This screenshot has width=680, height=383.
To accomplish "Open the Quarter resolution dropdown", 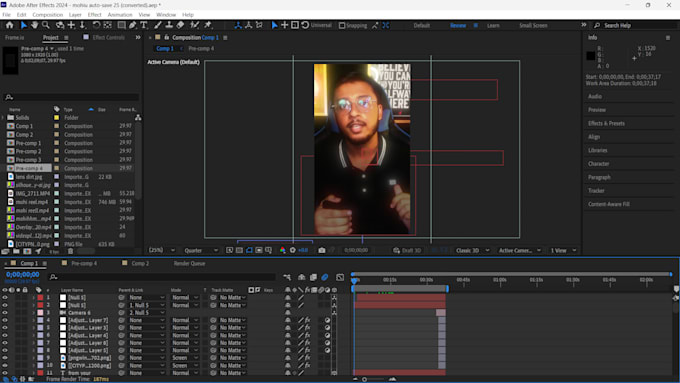I will [201, 250].
